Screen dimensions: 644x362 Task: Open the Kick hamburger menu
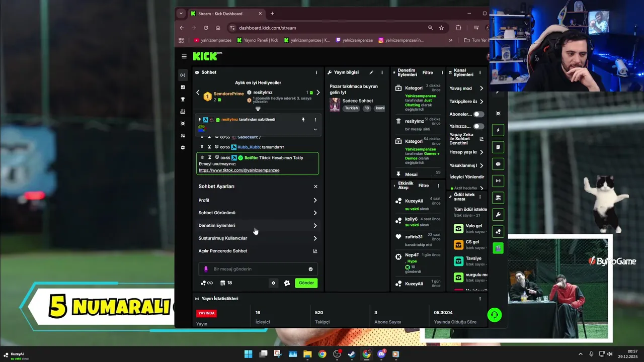click(x=184, y=56)
